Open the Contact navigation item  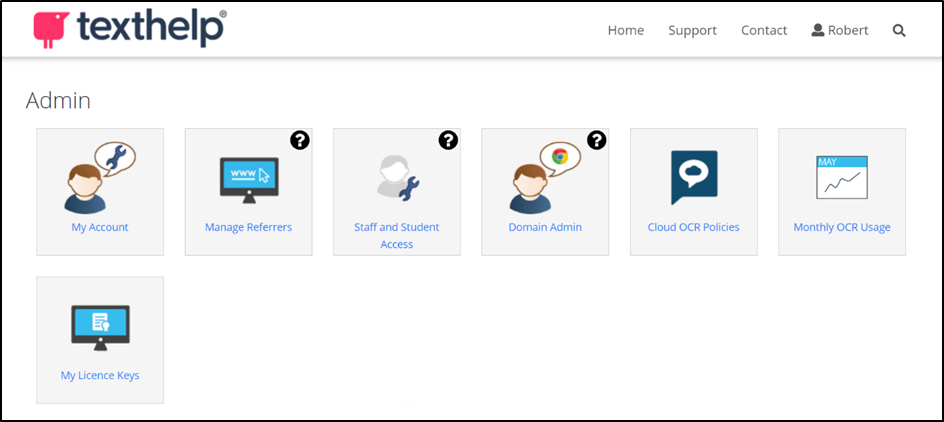pyautogui.click(x=764, y=31)
